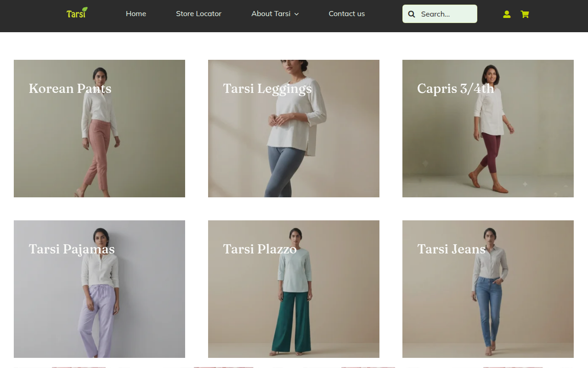
Task: Click the Tarsi logo in the header
Action: click(x=77, y=13)
